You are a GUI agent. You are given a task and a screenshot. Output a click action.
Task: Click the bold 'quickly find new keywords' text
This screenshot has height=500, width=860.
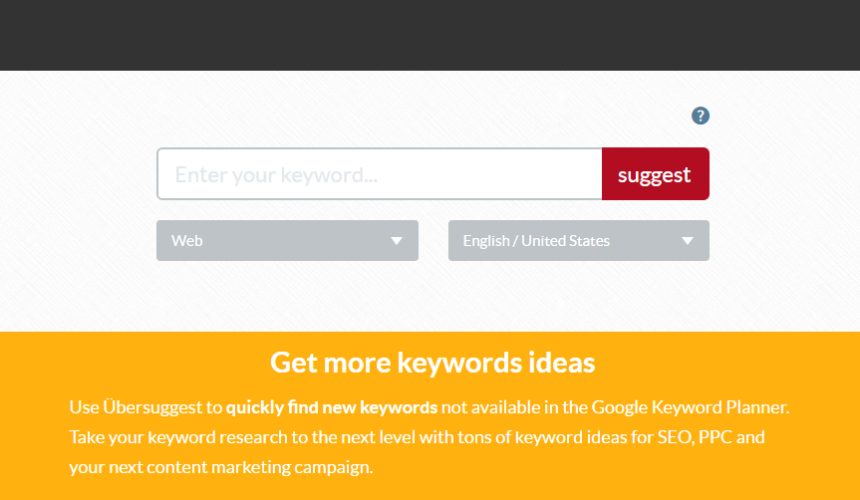[332, 407]
